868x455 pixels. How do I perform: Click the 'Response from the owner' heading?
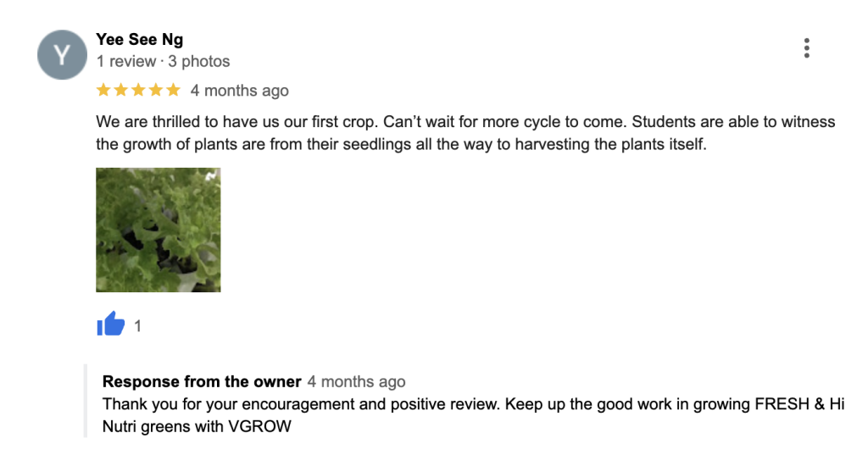(x=202, y=381)
